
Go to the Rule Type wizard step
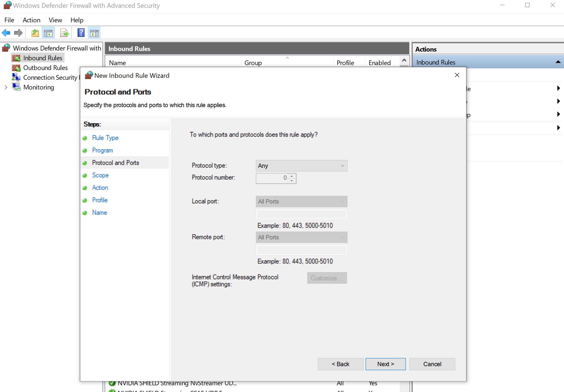coord(105,138)
